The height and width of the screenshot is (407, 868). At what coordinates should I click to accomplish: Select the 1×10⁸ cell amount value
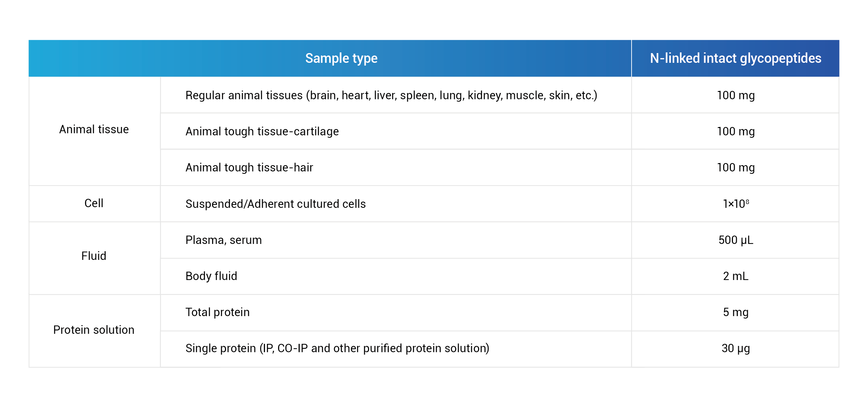(x=735, y=204)
